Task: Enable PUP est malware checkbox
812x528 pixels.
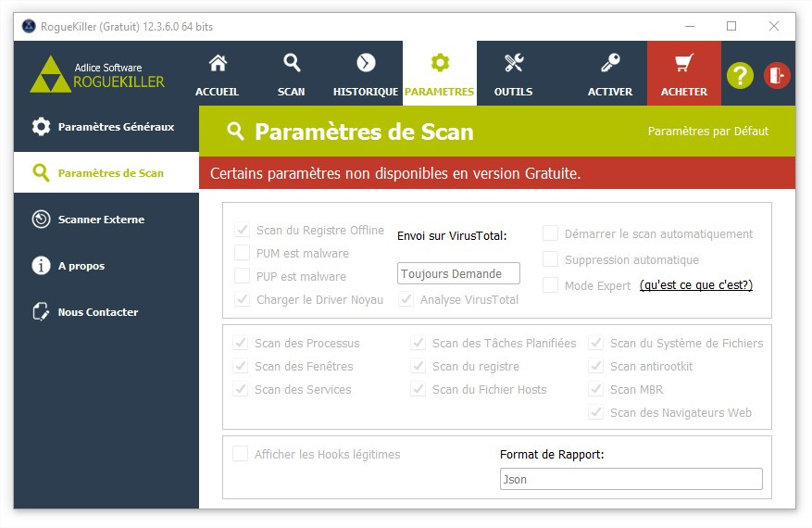Action: (242, 276)
